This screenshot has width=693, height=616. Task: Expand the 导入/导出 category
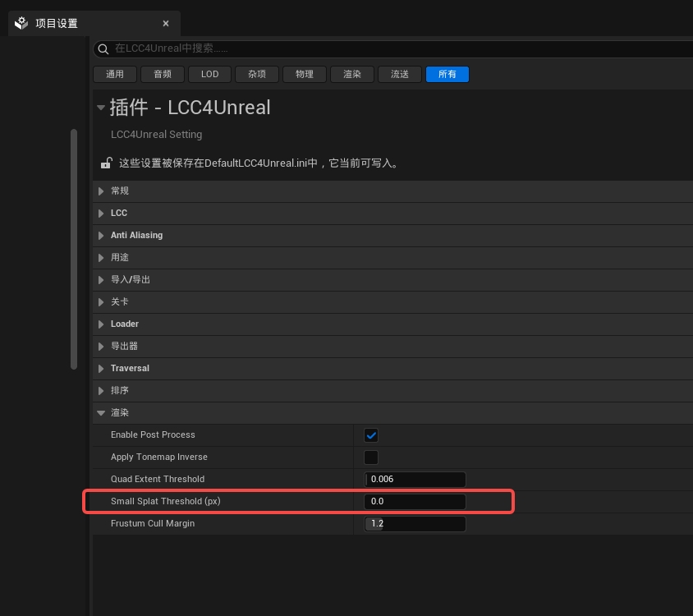click(x=101, y=279)
